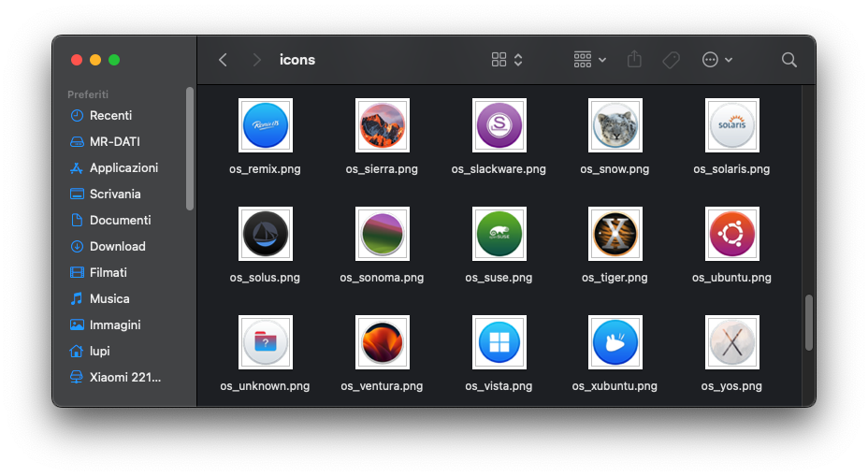The height and width of the screenshot is (476, 868).
Task: Click the os_solaris.png file name
Action: [x=731, y=169]
